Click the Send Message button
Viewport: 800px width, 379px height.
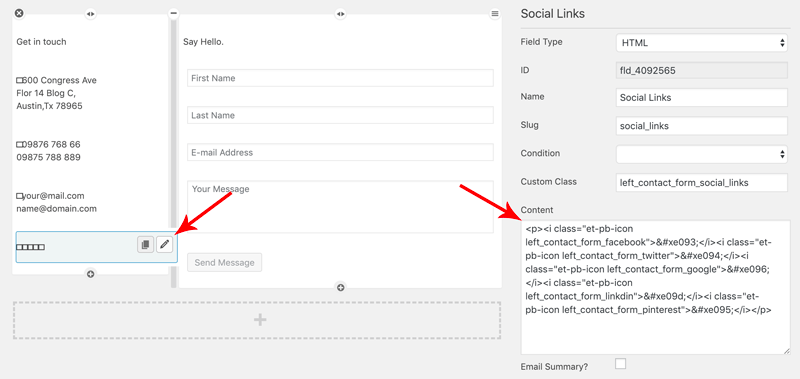224,263
